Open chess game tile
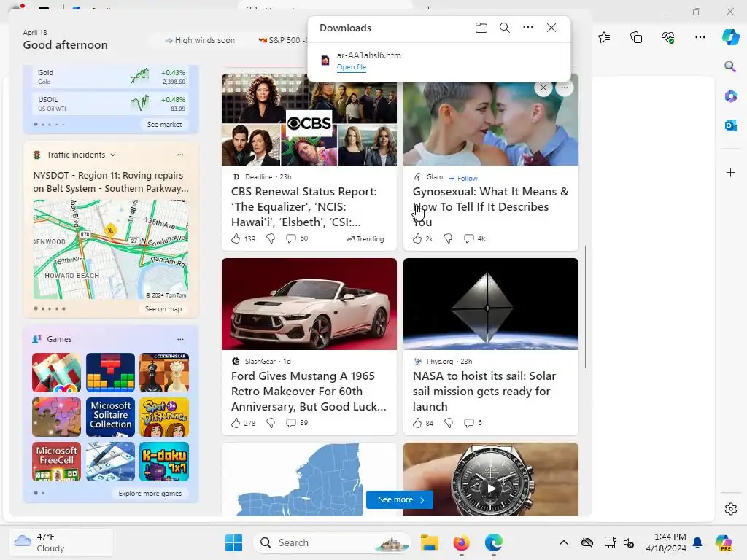 click(164, 373)
